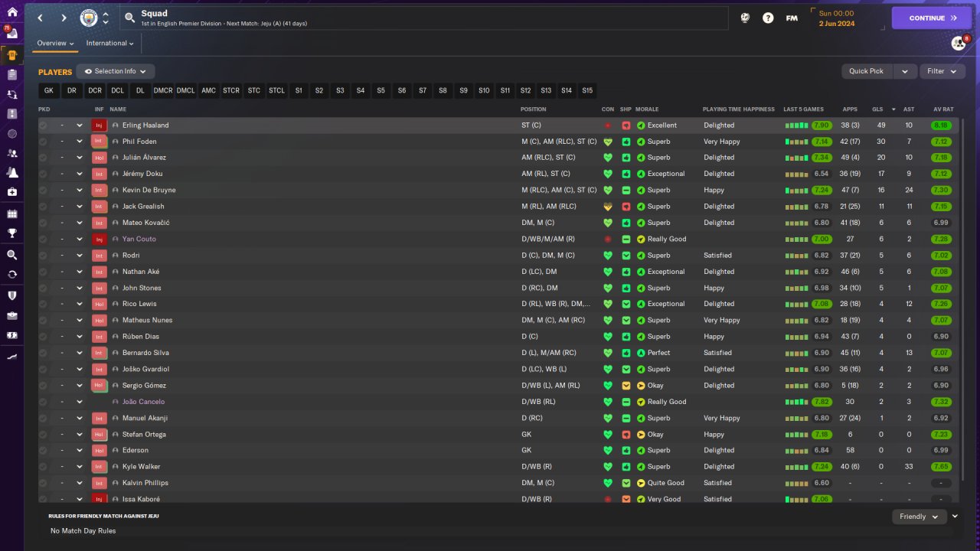Image resolution: width=980 pixels, height=551 pixels.
Task: Open the International tab menu
Action: pyautogui.click(x=110, y=44)
